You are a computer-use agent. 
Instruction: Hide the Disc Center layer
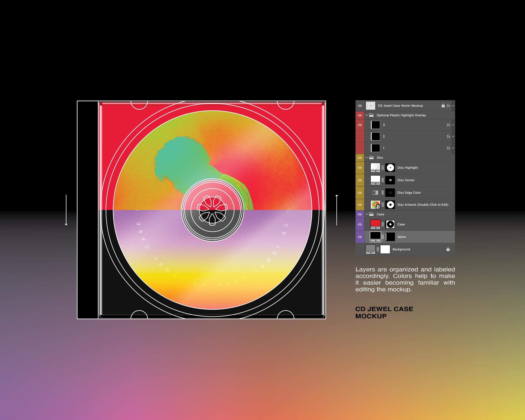pyautogui.click(x=360, y=180)
